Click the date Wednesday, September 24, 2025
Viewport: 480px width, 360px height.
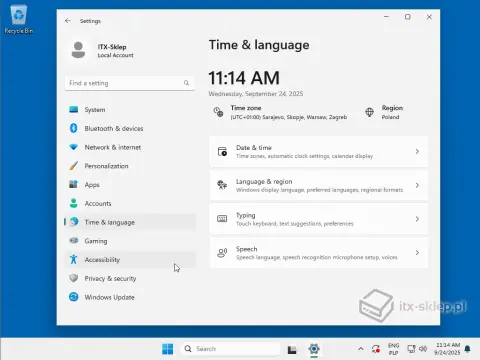pos(256,94)
